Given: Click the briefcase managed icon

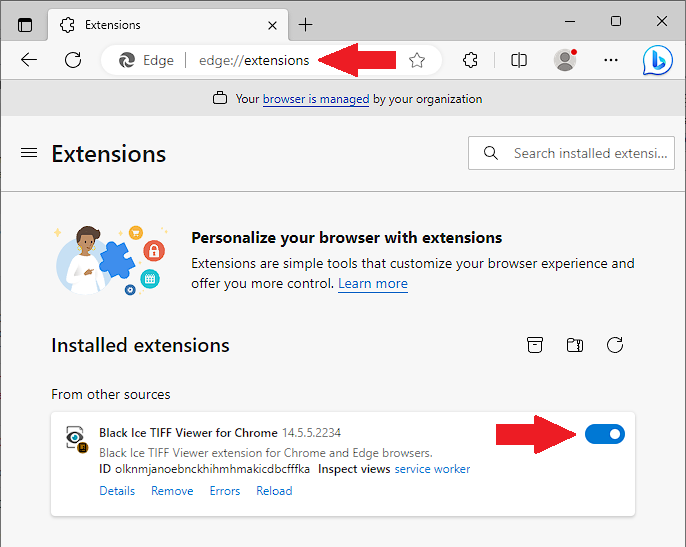Looking at the screenshot, I should pos(220,98).
